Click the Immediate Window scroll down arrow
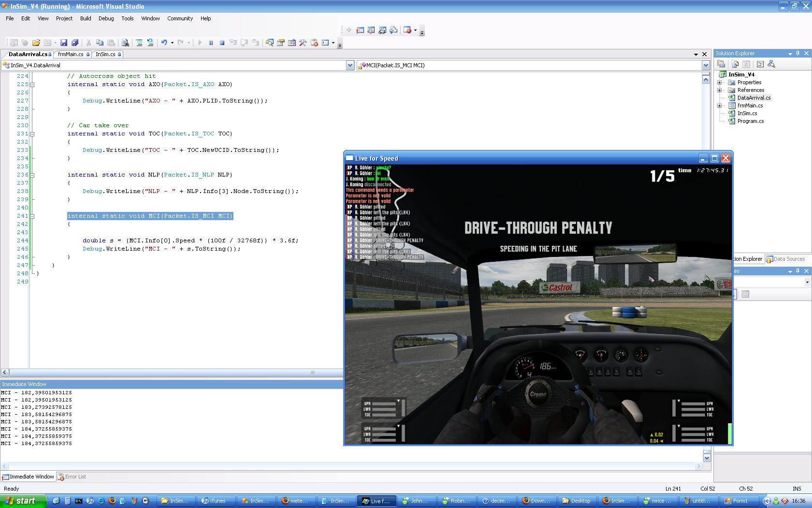This screenshot has height=508, width=812. (x=707, y=458)
